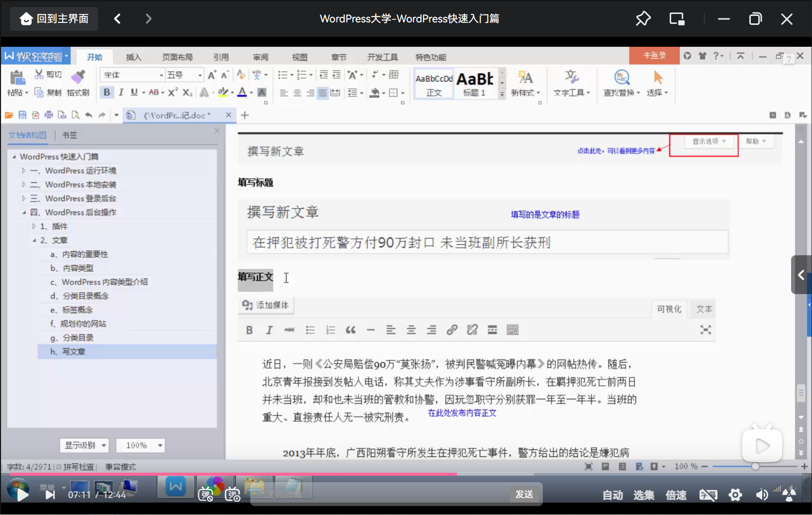Screen dimensions: 812x515
Task: Click the numbered list icon in ribbon
Action: pyautogui.click(x=302, y=75)
